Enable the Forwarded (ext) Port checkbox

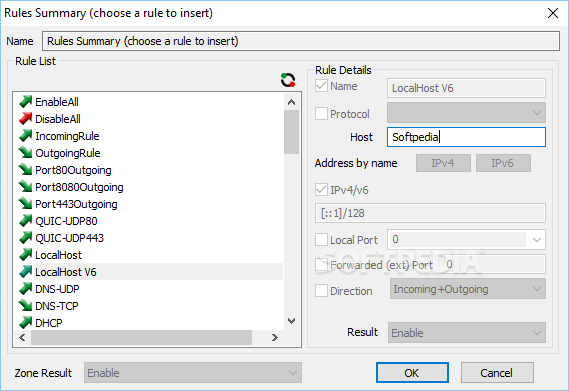click(322, 265)
